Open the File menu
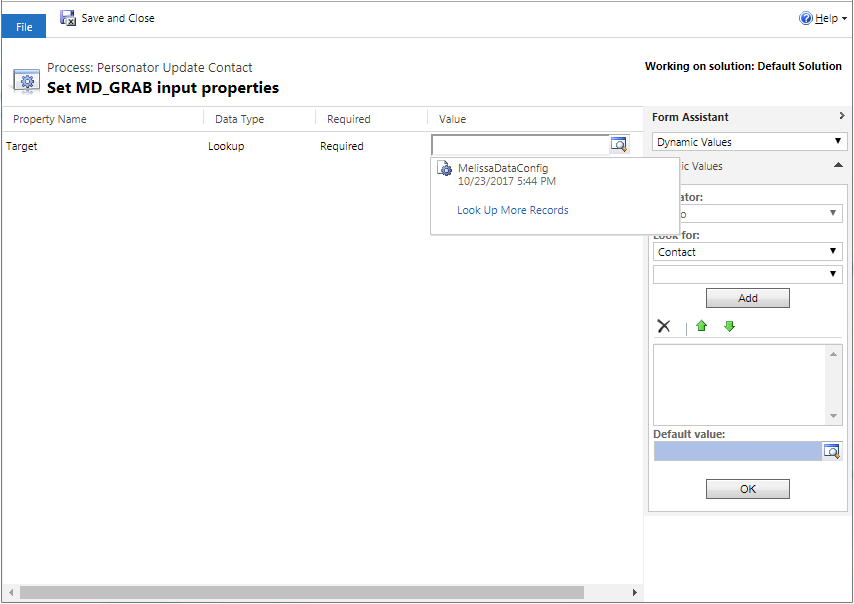854x604 pixels. coord(24,27)
